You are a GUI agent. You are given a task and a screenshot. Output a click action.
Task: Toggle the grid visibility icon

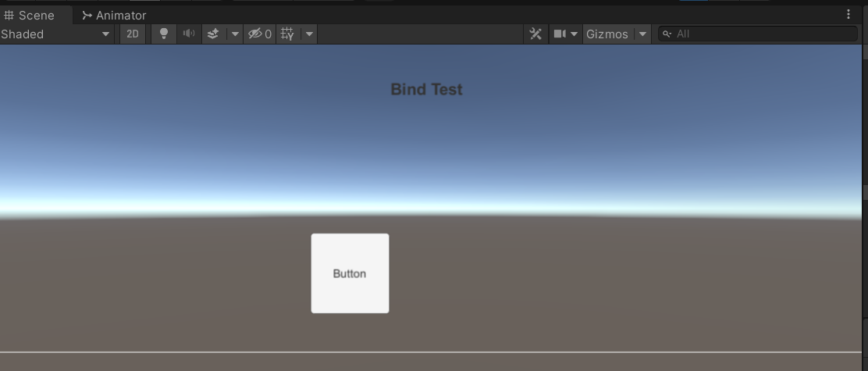pos(287,34)
